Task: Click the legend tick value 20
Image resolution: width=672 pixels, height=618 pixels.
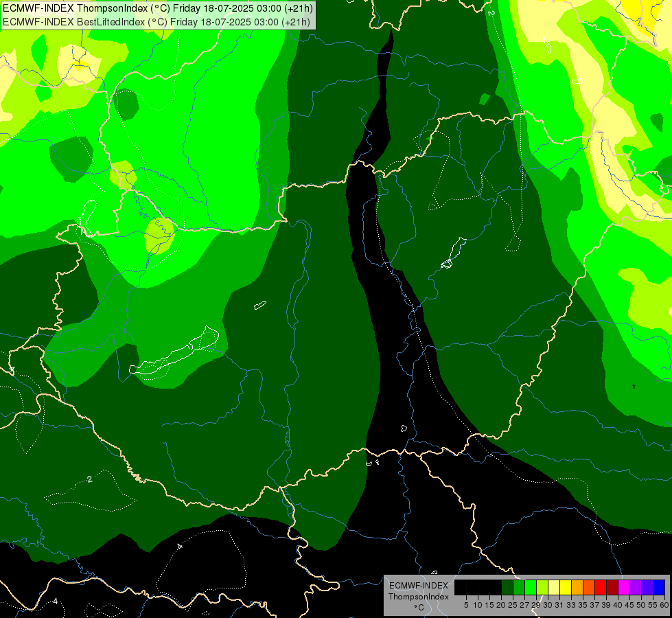Action: tap(501, 605)
